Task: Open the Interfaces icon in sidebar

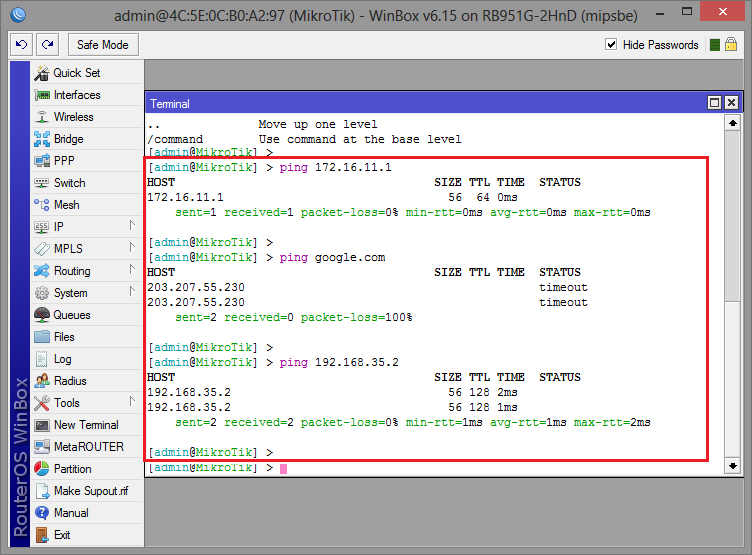Action: (x=42, y=95)
